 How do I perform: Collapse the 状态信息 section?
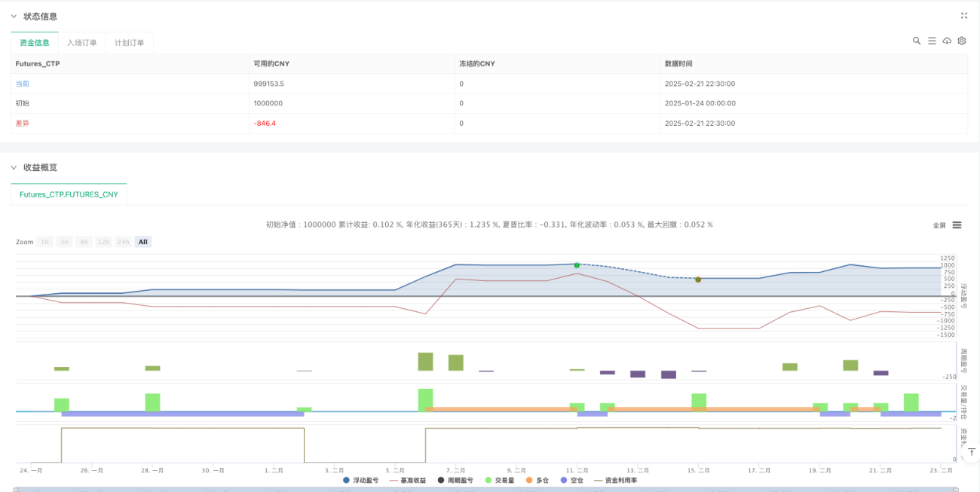pyautogui.click(x=14, y=16)
